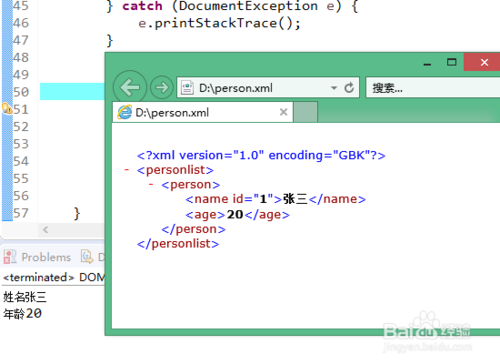
Task: Close the D:\person.xml tab
Action: click(283, 112)
